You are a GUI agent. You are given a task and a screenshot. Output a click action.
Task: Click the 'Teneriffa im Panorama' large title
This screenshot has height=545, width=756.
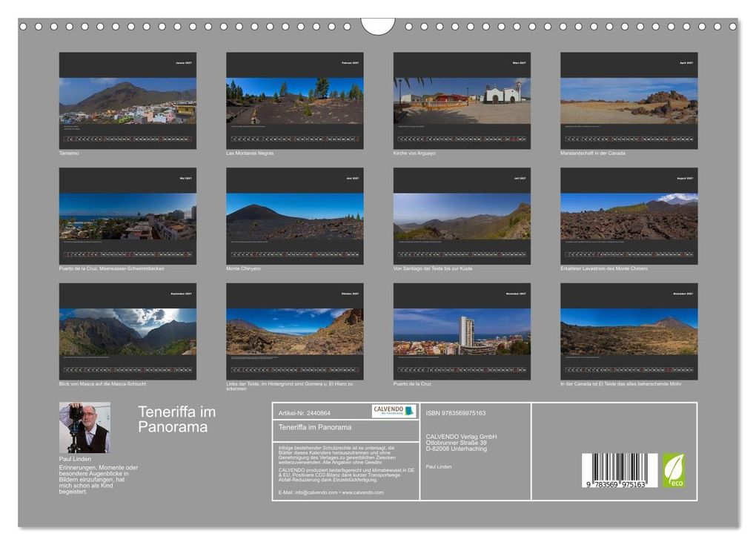[x=176, y=419]
